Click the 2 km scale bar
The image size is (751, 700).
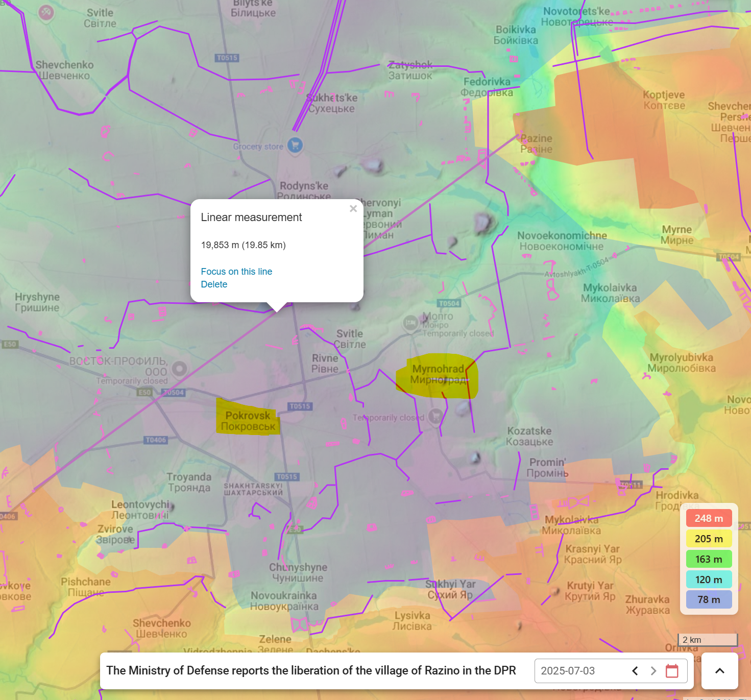click(708, 640)
